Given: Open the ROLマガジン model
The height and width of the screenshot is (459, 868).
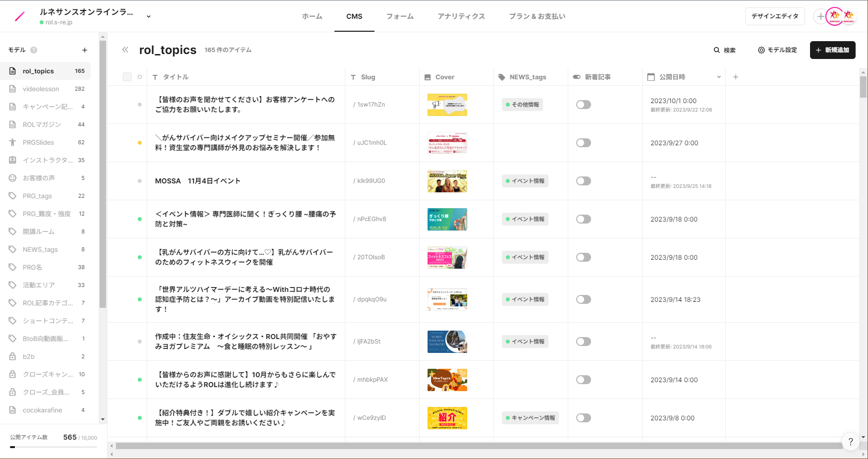Looking at the screenshot, I should point(45,125).
